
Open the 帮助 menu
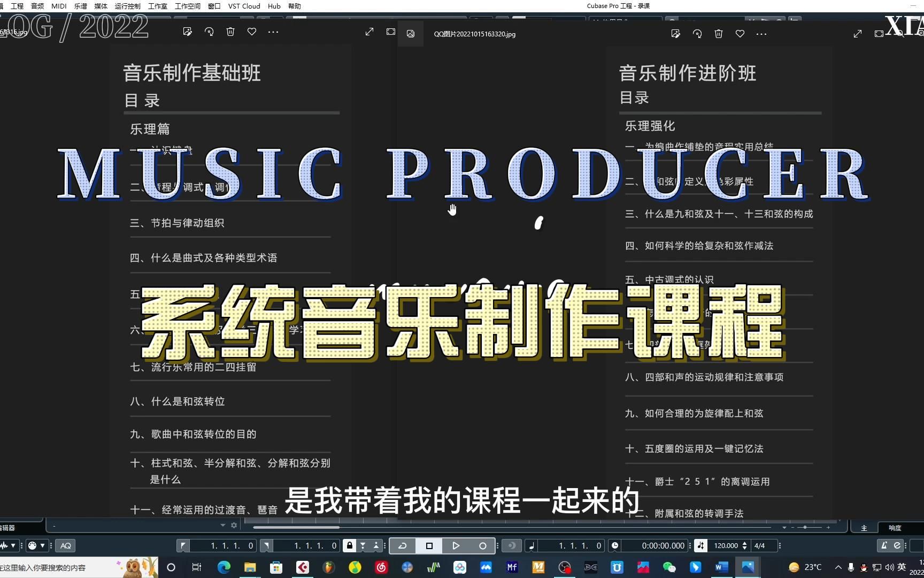pos(294,6)
